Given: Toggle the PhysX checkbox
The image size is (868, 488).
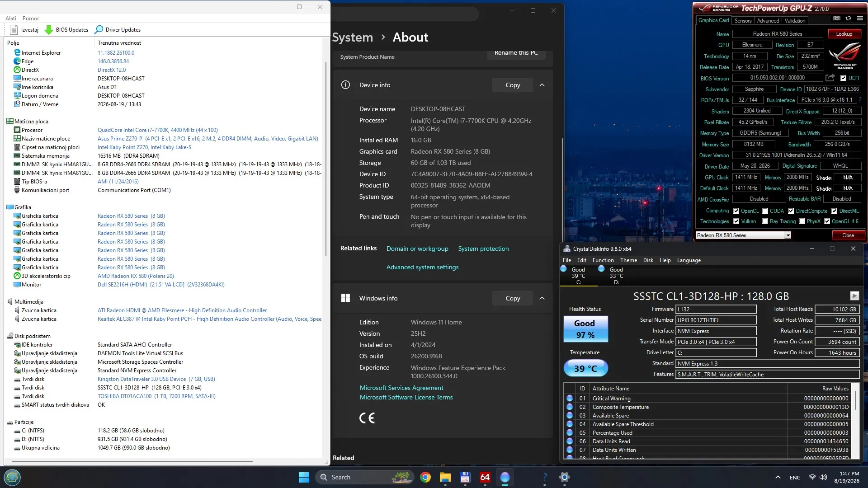Looking at the screenshot, I should pos(802,221).
